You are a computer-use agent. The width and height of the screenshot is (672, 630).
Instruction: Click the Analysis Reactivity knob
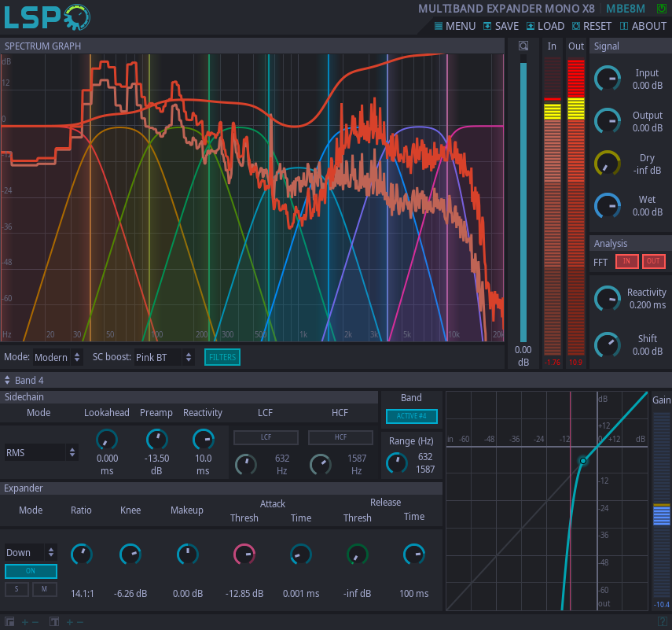(x=608, y=299)
